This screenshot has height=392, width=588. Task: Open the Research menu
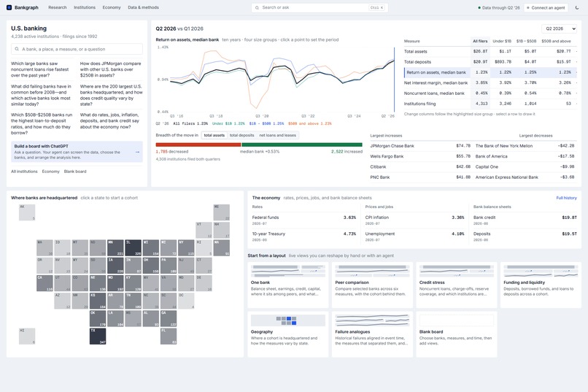click(58, 7)
